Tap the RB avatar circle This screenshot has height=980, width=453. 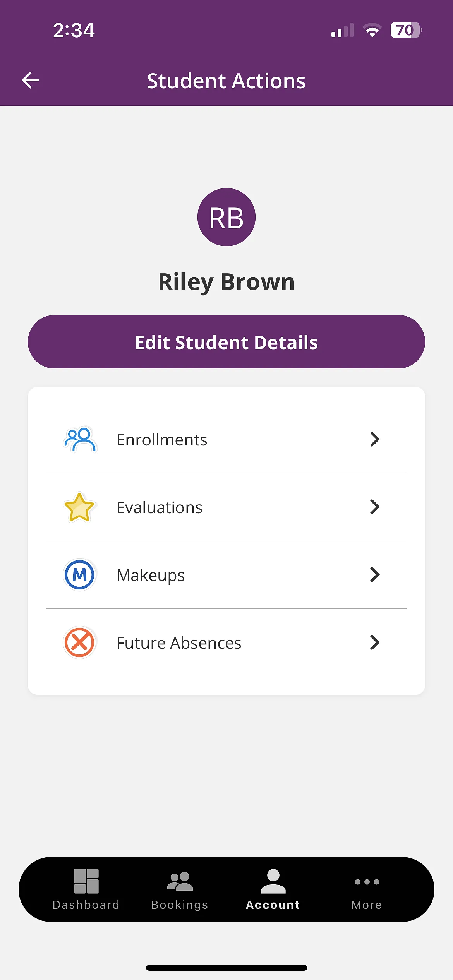[226, 217]
